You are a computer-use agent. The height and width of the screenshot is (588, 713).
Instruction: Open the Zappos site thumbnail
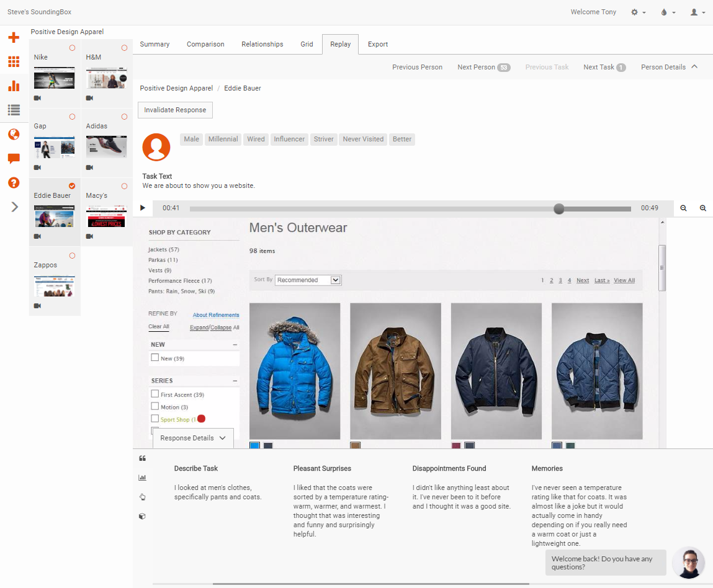tap(54, 286)
